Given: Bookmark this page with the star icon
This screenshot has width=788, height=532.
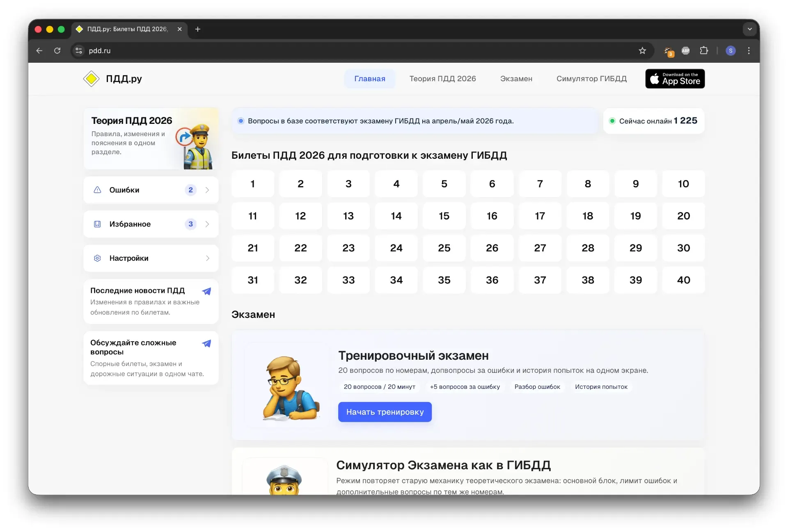Looking at the screenshot, I should (642, 50).
